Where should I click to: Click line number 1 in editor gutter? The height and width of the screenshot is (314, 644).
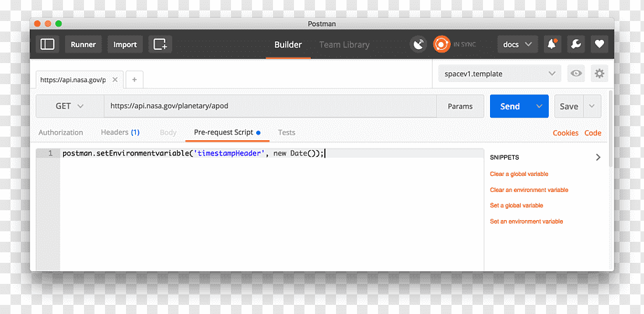point(50,153)
